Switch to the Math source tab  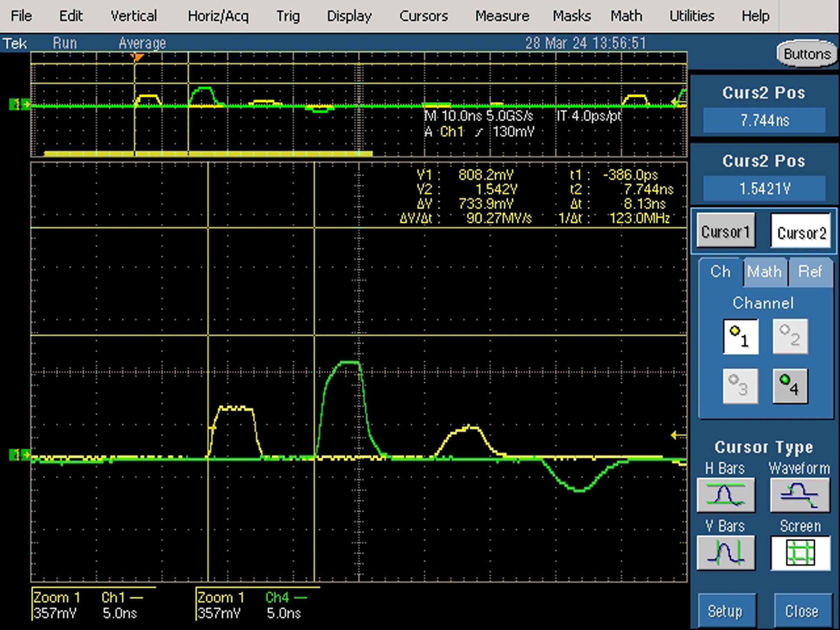pyautogui.click(x=764, y=272)
